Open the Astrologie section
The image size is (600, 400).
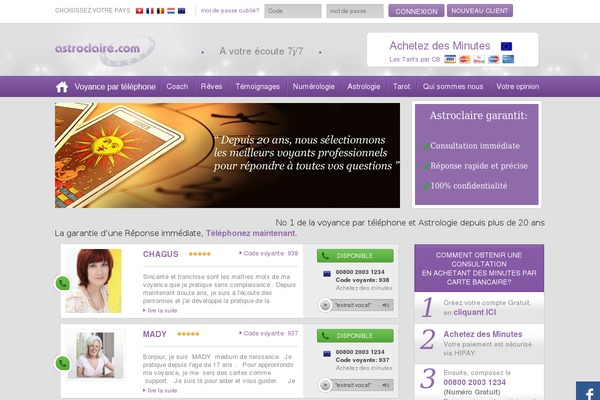(364, 87)
